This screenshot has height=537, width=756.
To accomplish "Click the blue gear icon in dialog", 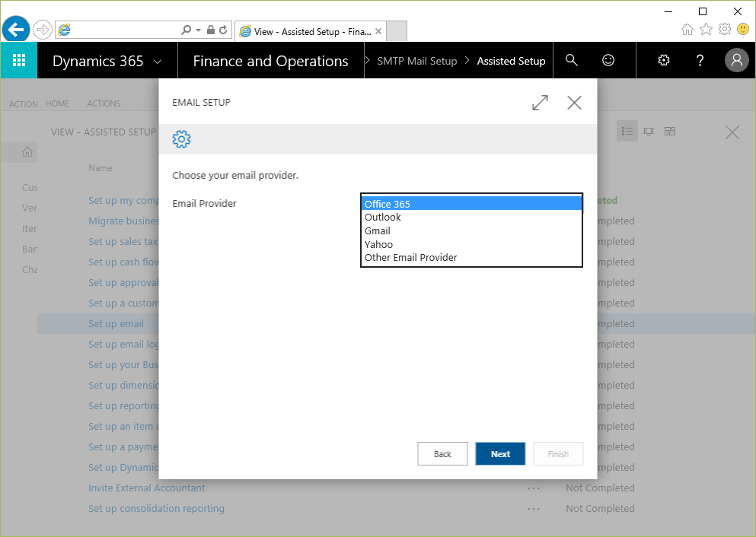I will coord(181,139).
